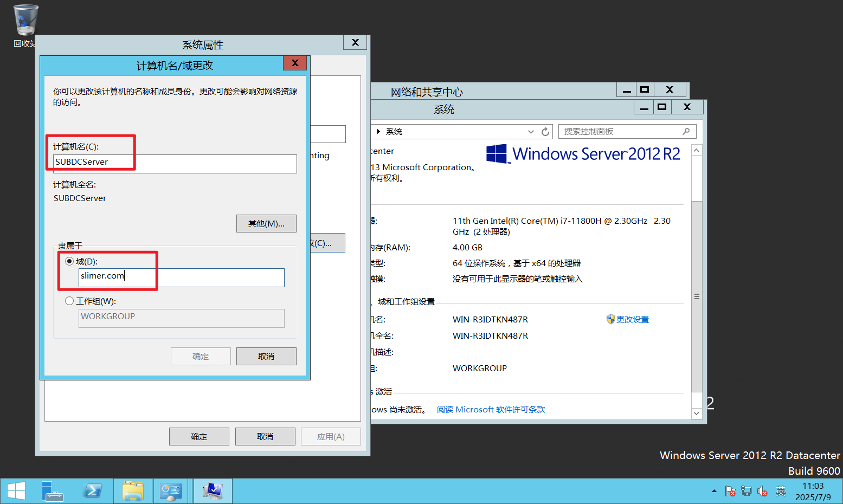Open the address bar history dropdown
This screenshot has width=843, height=504.
pyautogui.click(x=531, y=132)
